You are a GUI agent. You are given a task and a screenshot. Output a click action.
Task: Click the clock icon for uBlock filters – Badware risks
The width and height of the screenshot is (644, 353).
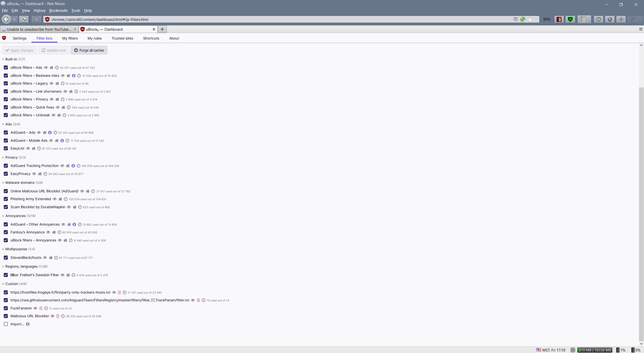[x=79, y=76]
